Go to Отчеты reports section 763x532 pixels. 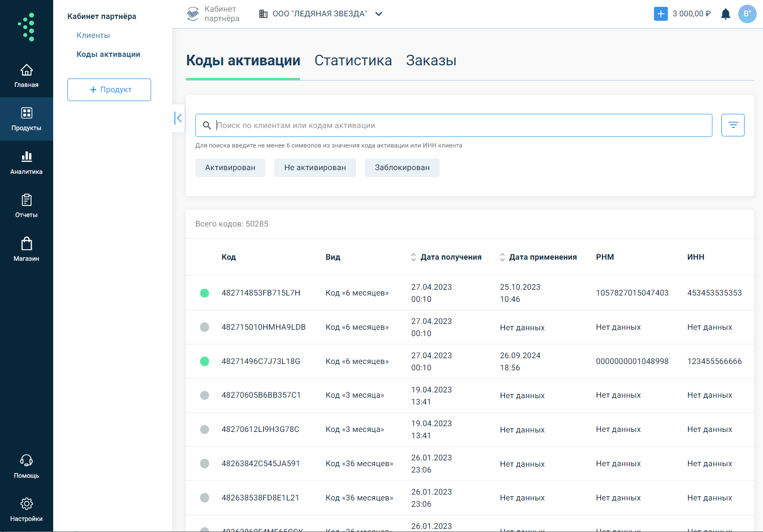coord(26,205)
